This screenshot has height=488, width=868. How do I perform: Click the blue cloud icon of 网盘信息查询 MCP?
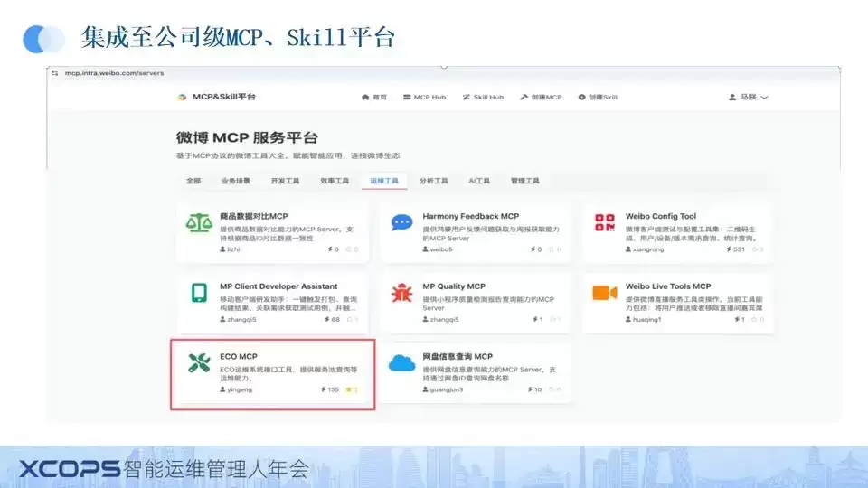(401, 363)
